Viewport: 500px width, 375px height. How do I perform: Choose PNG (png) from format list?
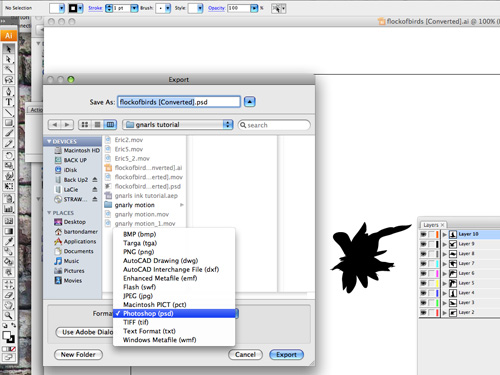[x=139, y=252]
